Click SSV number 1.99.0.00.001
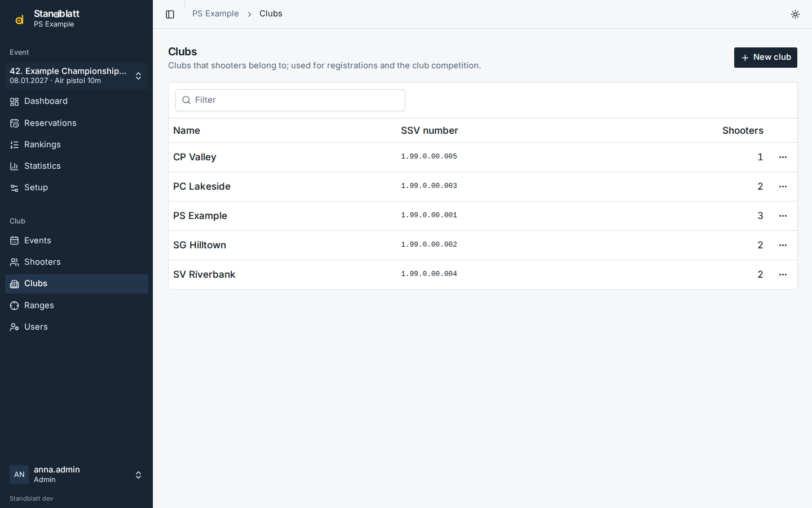Screen dimensions: 812x508 pos(429,215)
